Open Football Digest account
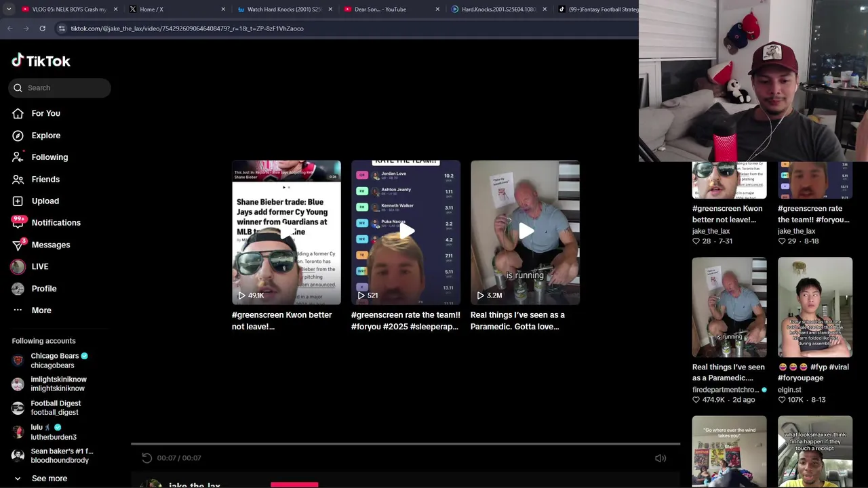The image size is (868, 488). (54, 408)
